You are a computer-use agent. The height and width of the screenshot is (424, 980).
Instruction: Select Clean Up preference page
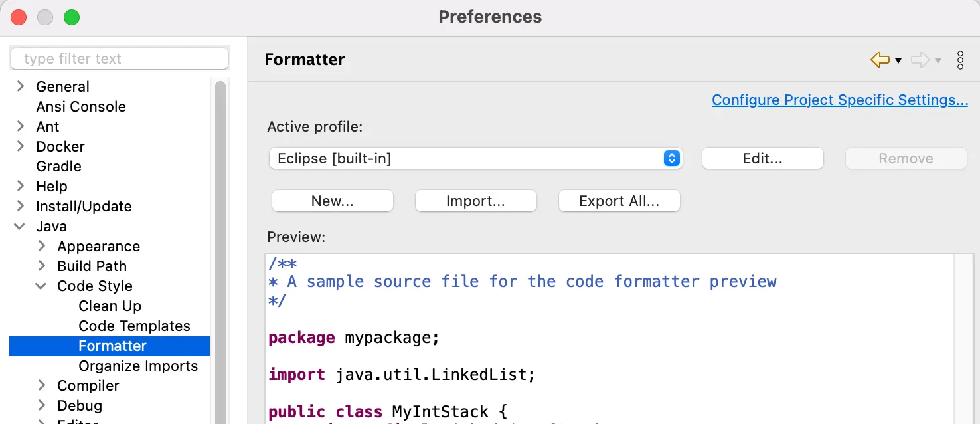coord(110,306)
